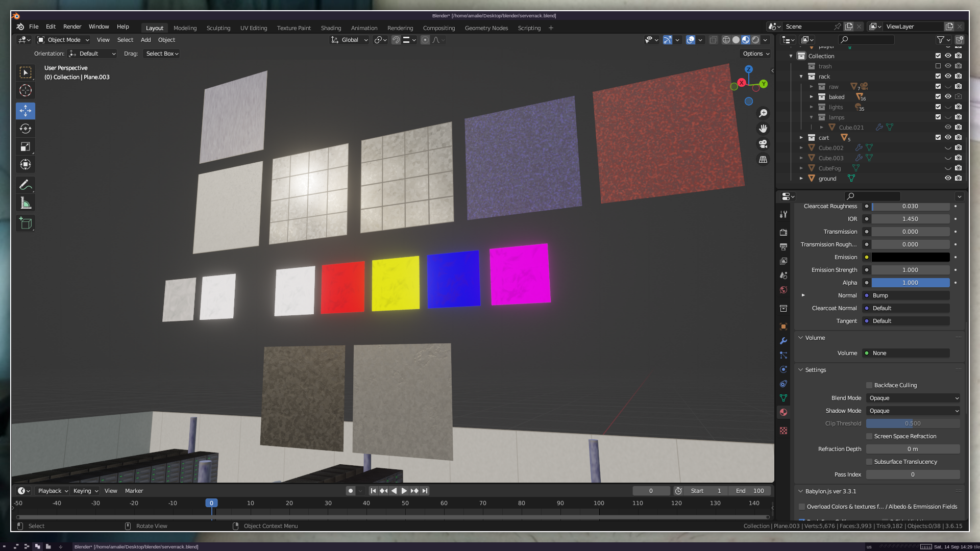Toggle camera view with the camera icon
This screenshot has width=980, height=551.
click(763, 144)
